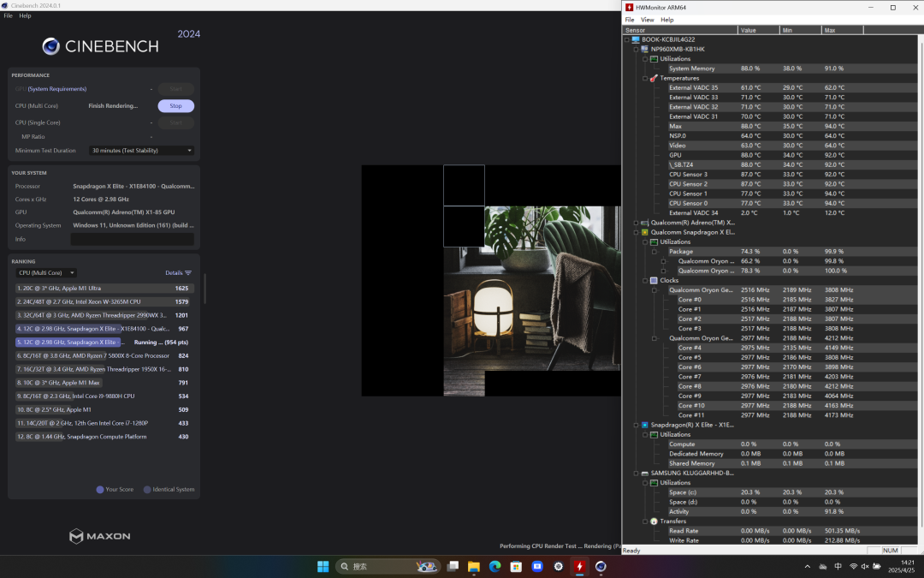Click the blue icon beside Snapdragon(R) X Elite - X1E
This screenshot has height=578, width=924.
pyautogui.click(x=645, y=426)
